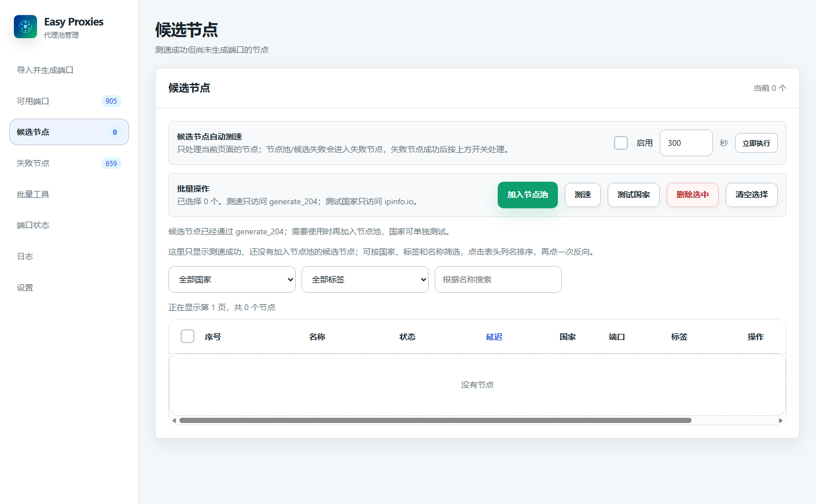Click the red 删除选中 button
Viewport: 816px width, 504px height.
pyautogui.click(x=693, y=195)
